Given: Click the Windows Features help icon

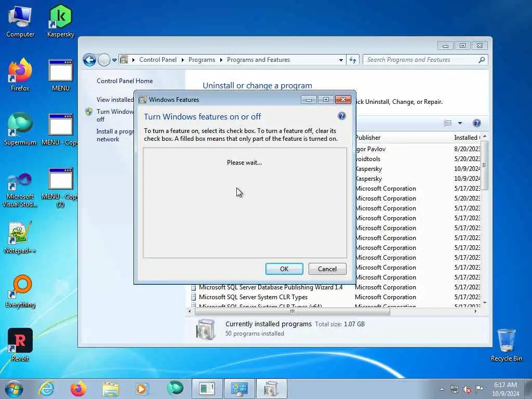Looking at the screenshot, I should pos(342,116).
